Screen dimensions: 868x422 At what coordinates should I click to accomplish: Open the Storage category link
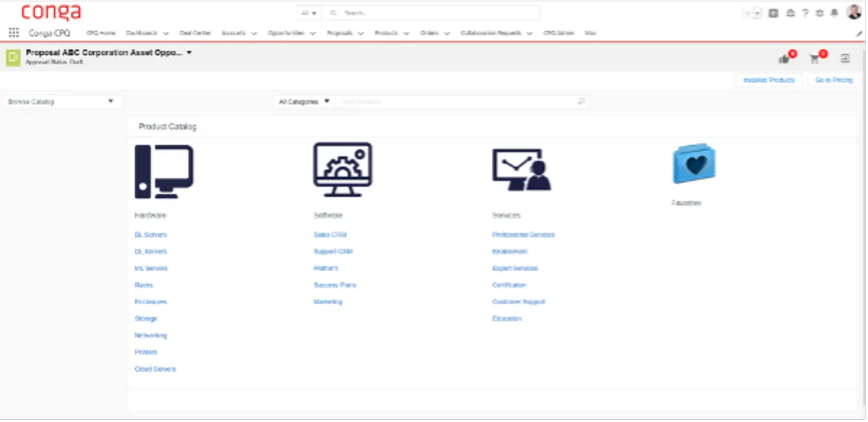point(145,319)
